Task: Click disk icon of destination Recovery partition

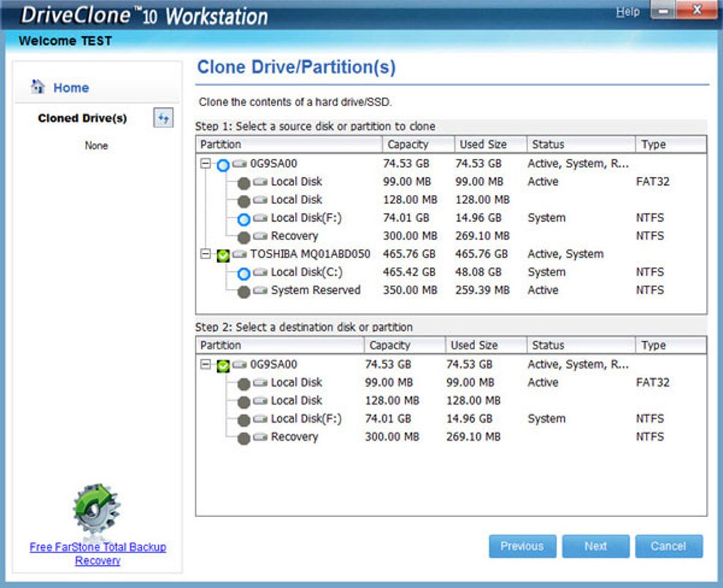Action: [261, 437]
